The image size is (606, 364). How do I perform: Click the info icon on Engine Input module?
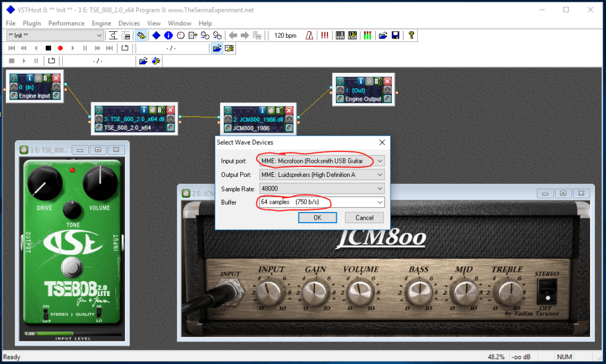pos(30,78)
